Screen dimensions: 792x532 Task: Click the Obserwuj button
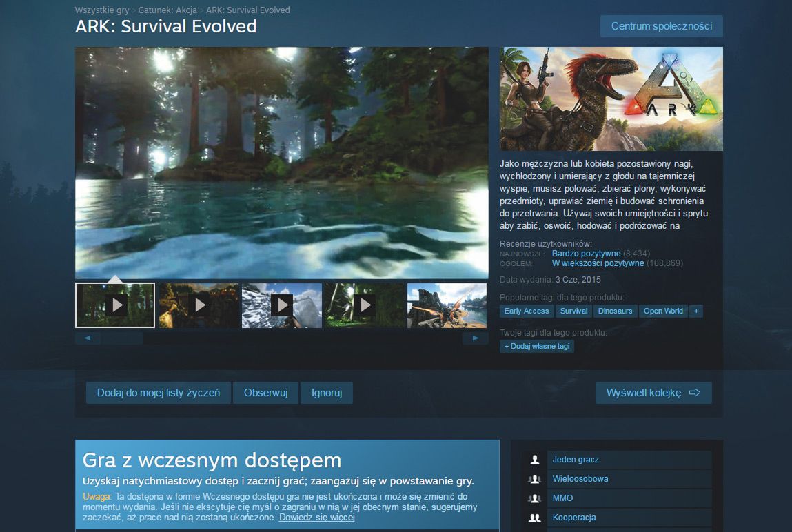point(265,393)
